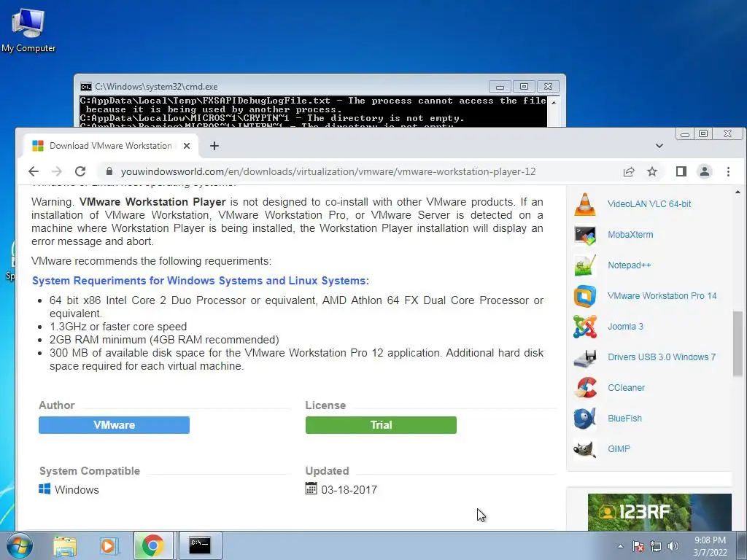
Task: Click the CCleaner sidebar icon
Action: pos(585,388)
